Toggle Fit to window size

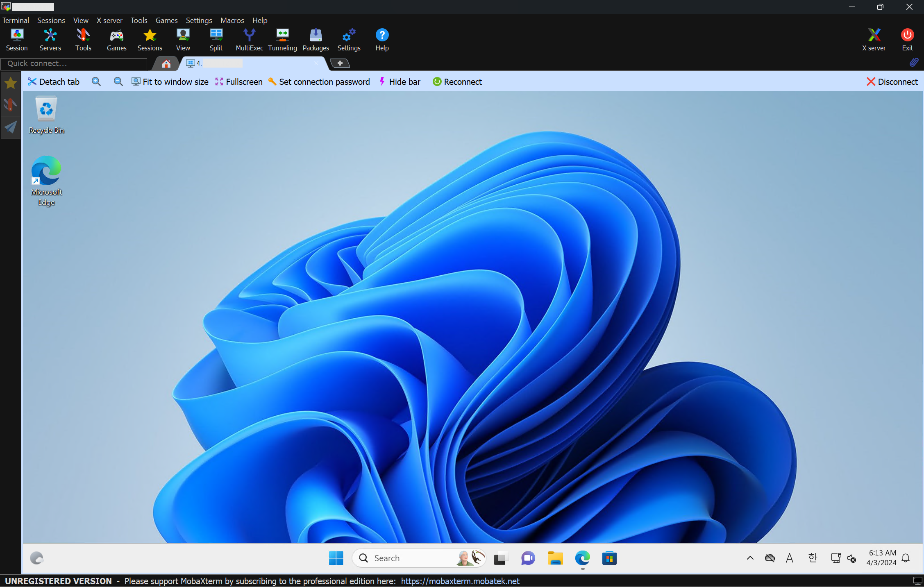pyautogui.click(x=170, y=82)
